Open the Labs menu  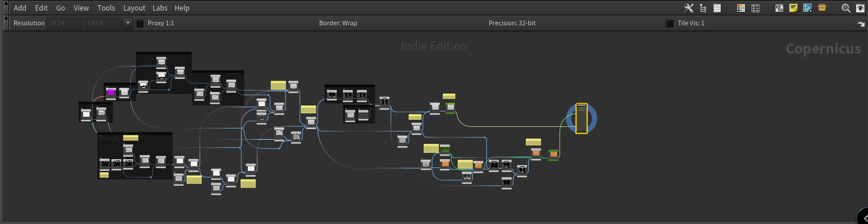point(160,8)
